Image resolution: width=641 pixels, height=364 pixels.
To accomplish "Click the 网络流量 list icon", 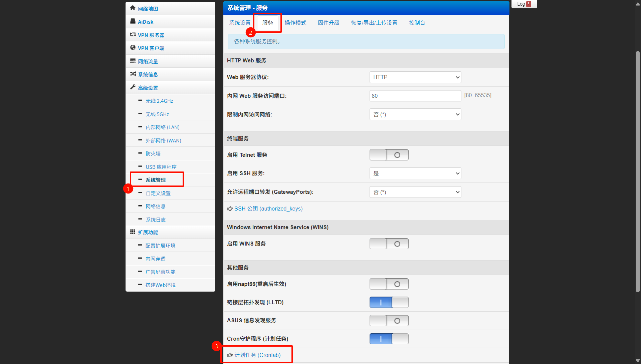I will [133, 61].
